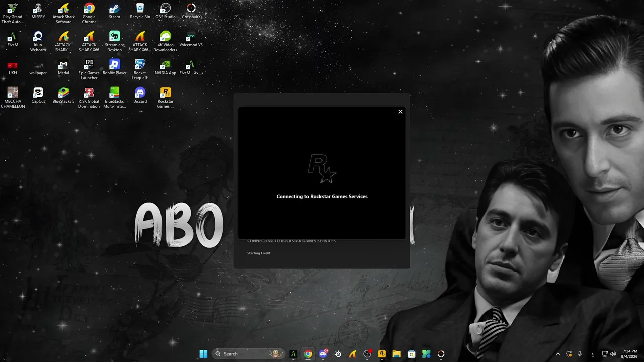Viewport: 644px width, 362px height.
Task: Switch to Google Chrome in the taskbar
Action: pyautogui.click(x=308, y=354)
